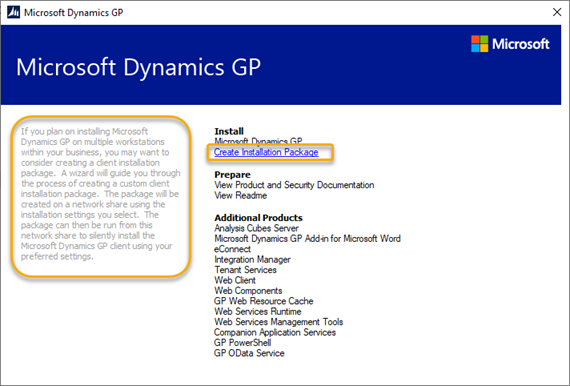Viewport: 570px width, 386px height.
Task: Open Companion Application Services
Action: [x=274, y=332]
